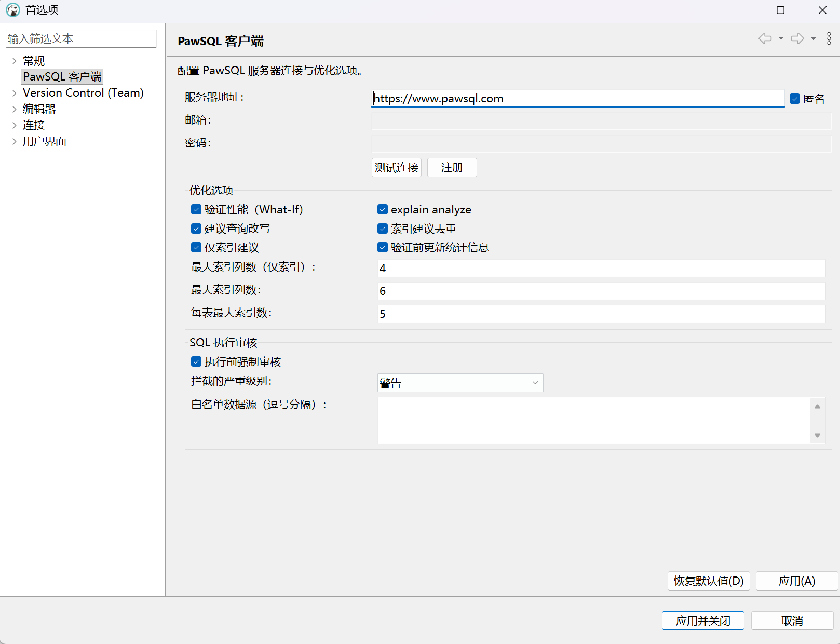Image resolution: width=840 pixels, height=644 pixels.
Task: Click the filter text search field
Action: pos(81,38)
